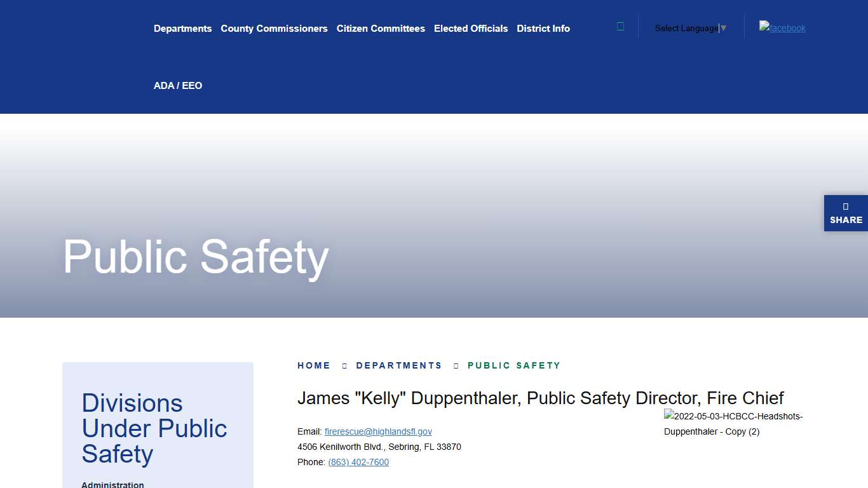Expand the Select Language dropdown
Viewport: 868px width, 488px height.
pos(690,28)
